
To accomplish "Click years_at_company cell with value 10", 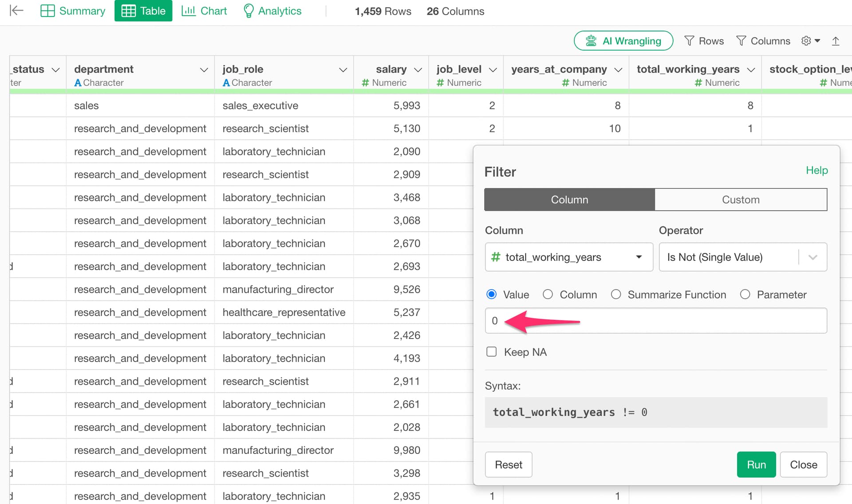I will coord(566,129).
